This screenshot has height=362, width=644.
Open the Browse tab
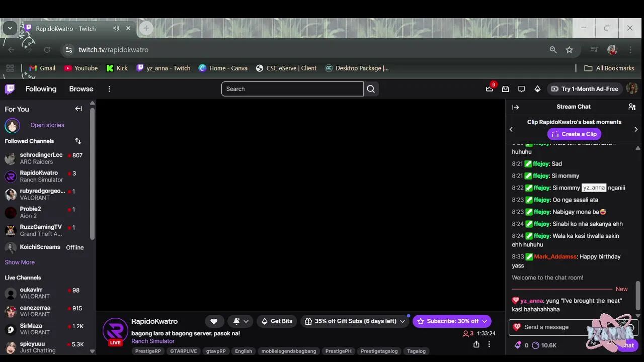(x=81, y=89)
